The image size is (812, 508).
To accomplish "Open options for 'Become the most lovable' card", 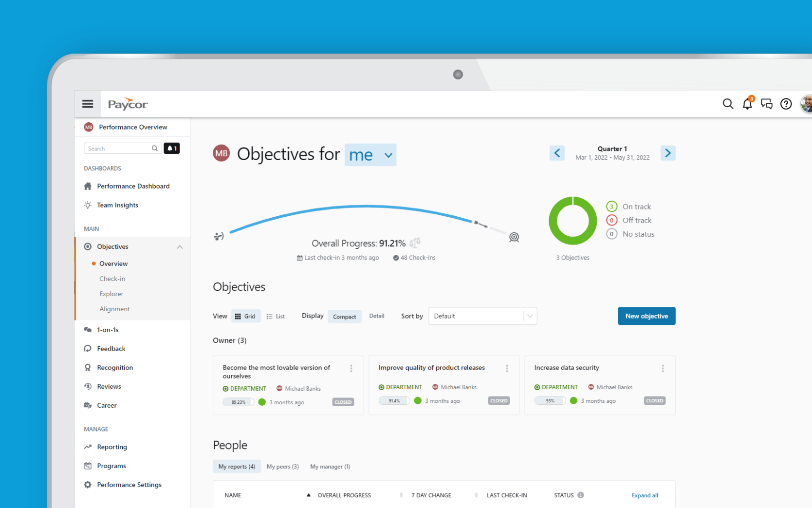I will coord(351,368).
